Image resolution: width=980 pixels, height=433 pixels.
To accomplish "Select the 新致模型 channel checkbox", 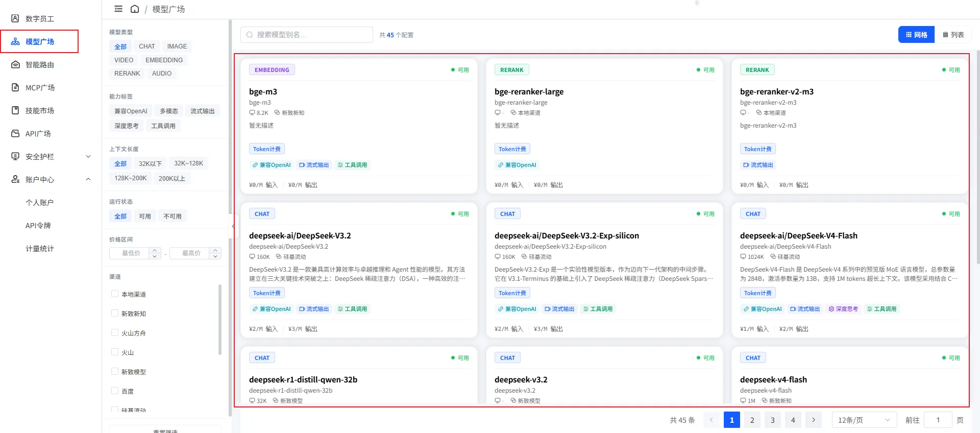I will pos(115,371).
